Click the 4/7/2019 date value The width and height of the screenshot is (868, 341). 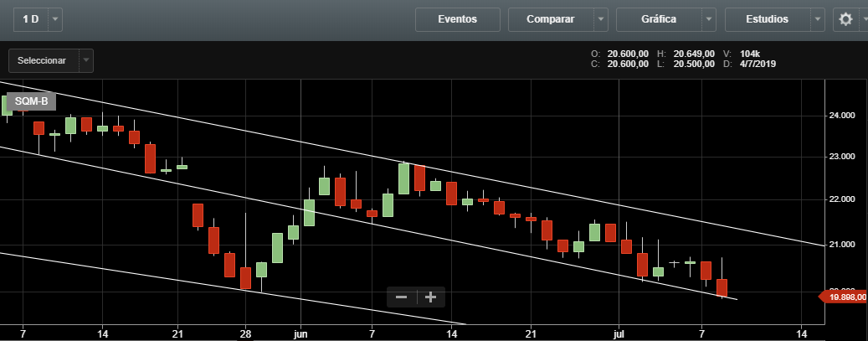tap(758, 64)
